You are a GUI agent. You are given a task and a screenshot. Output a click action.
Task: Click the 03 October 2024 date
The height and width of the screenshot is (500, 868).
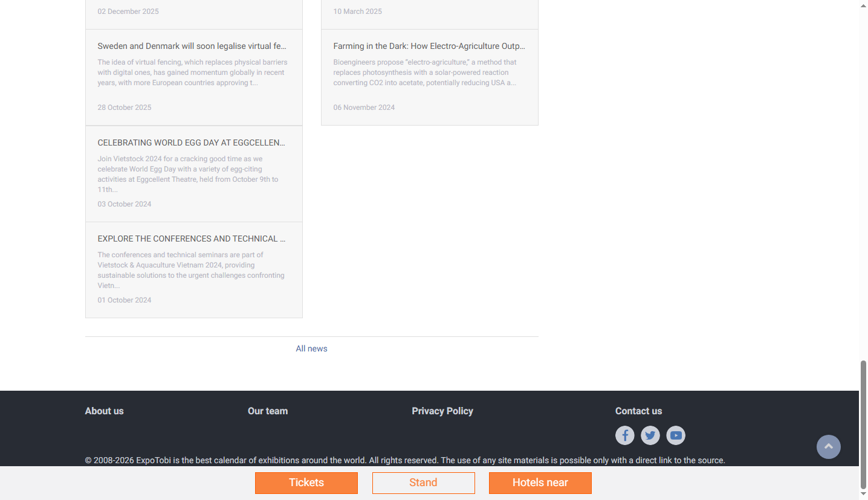[125, 204]
